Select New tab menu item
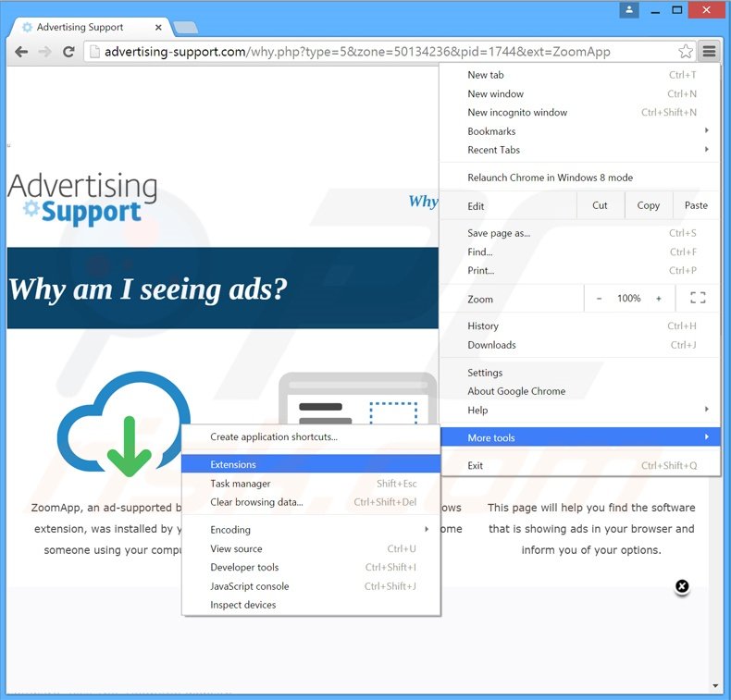Viewport: 731px width, 700px height. [580, 75]
